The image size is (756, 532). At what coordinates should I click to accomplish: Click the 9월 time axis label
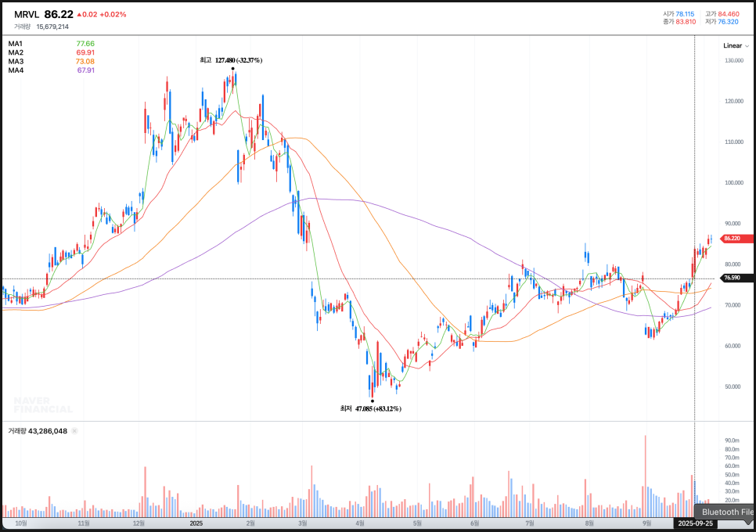(x=647, y=523)
